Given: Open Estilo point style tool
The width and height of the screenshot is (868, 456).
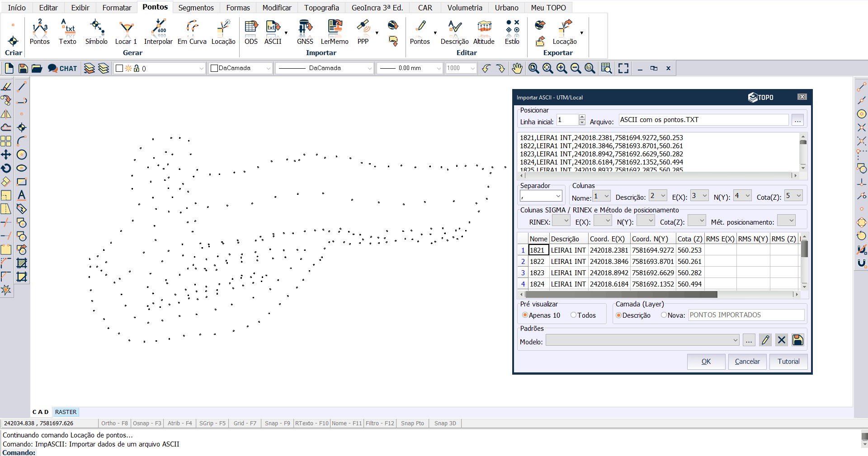Looking at the screenshot, I should 512,32.
